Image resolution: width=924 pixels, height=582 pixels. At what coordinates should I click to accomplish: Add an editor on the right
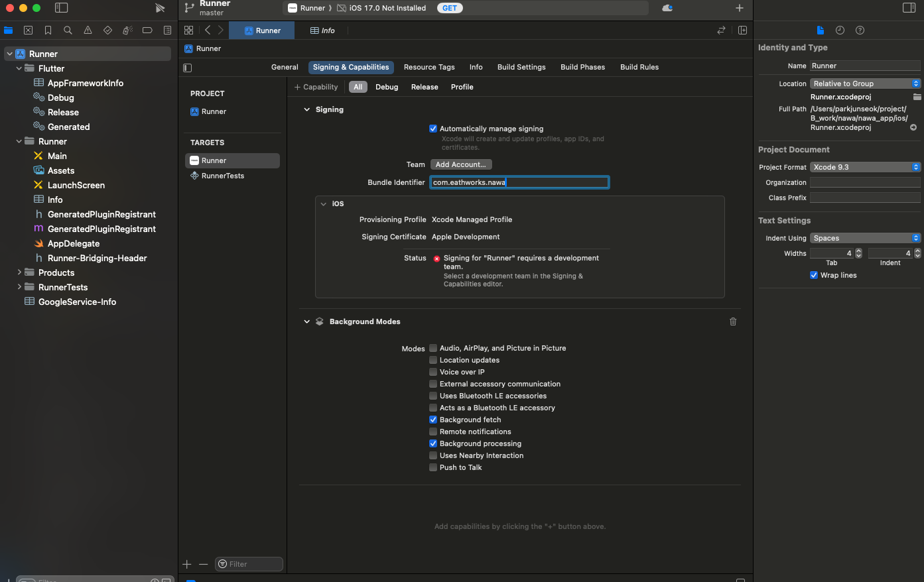pos(742,30)
